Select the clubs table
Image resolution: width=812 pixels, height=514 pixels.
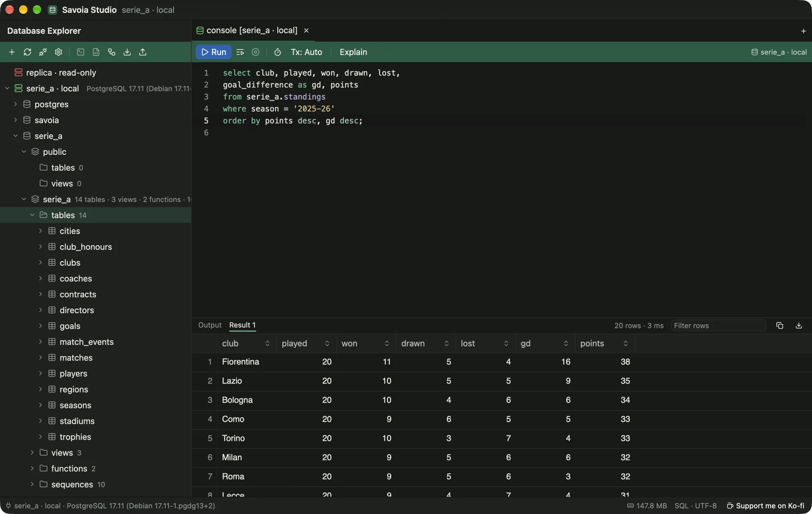coord(95,262)
